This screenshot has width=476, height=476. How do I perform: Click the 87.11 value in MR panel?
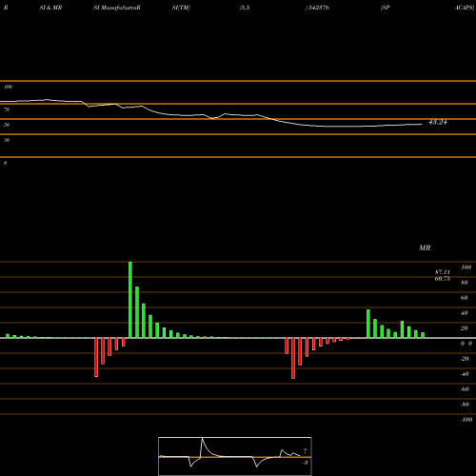tap(443, 272)
